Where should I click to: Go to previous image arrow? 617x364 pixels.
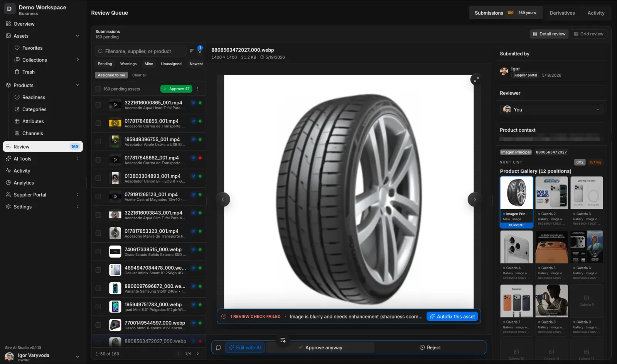pos(223,200)
